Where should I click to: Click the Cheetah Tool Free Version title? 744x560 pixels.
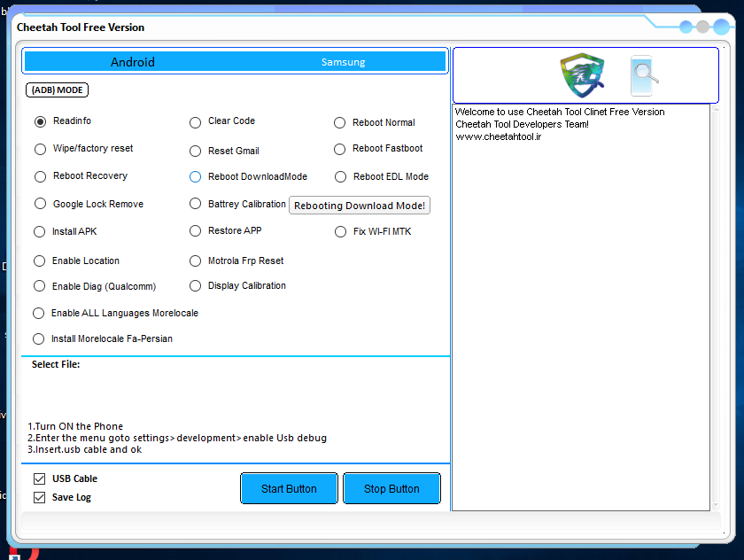(81, 27)
